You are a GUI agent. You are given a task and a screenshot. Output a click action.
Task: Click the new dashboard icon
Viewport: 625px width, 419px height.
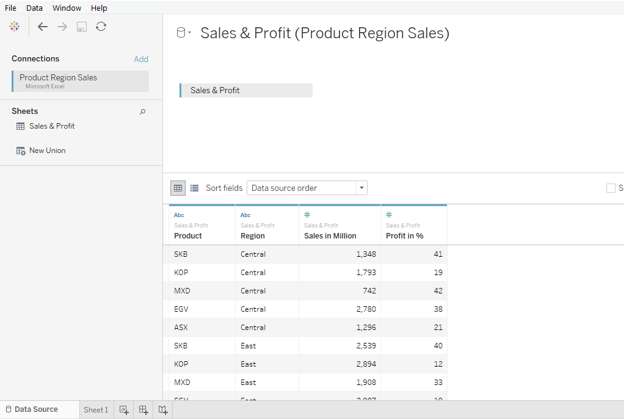point(143,410)
